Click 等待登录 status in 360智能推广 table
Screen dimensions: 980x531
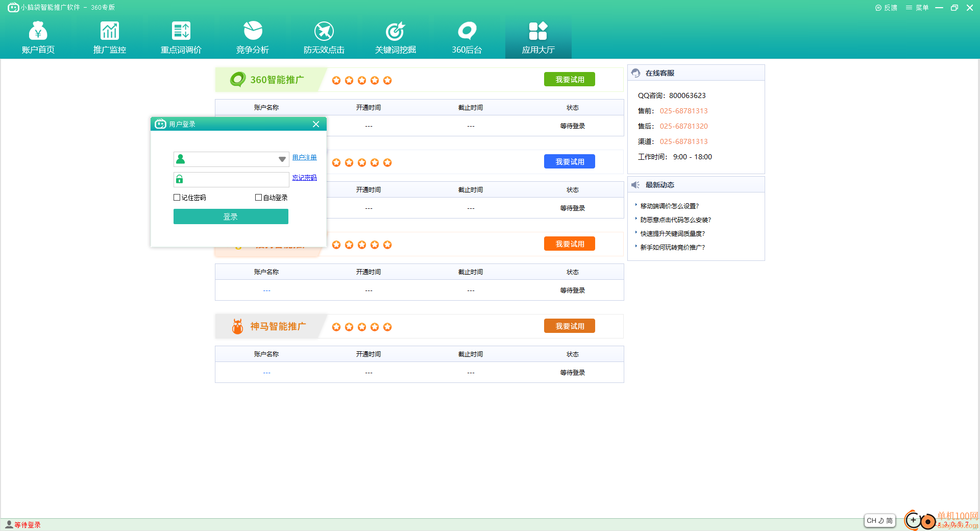tap(573, 126)
